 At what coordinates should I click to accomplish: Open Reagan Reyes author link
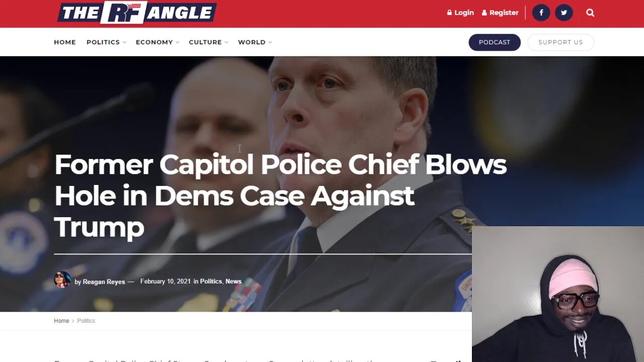(104, 282)
